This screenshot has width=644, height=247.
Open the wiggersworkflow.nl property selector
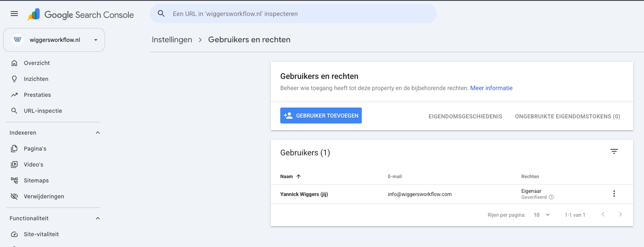[54, 40]
